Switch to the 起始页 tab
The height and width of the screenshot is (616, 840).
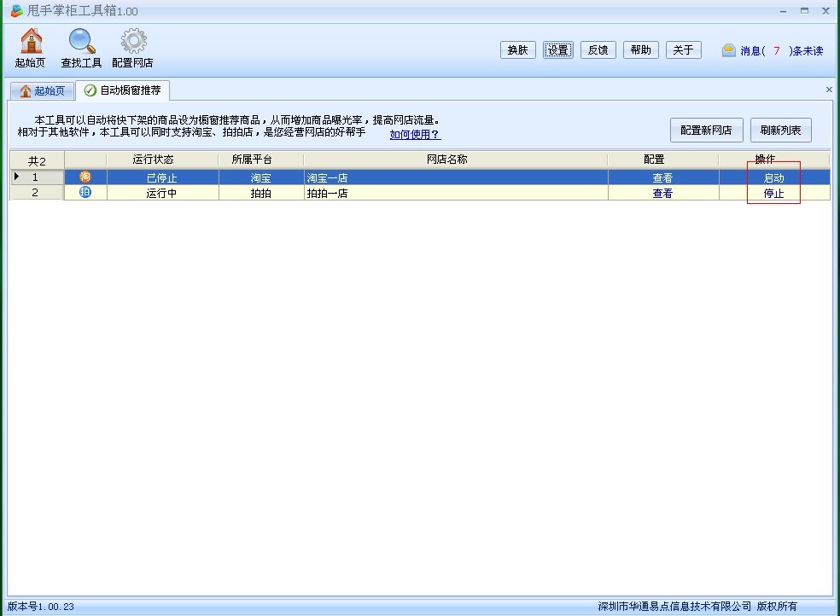tap(41, 91)
